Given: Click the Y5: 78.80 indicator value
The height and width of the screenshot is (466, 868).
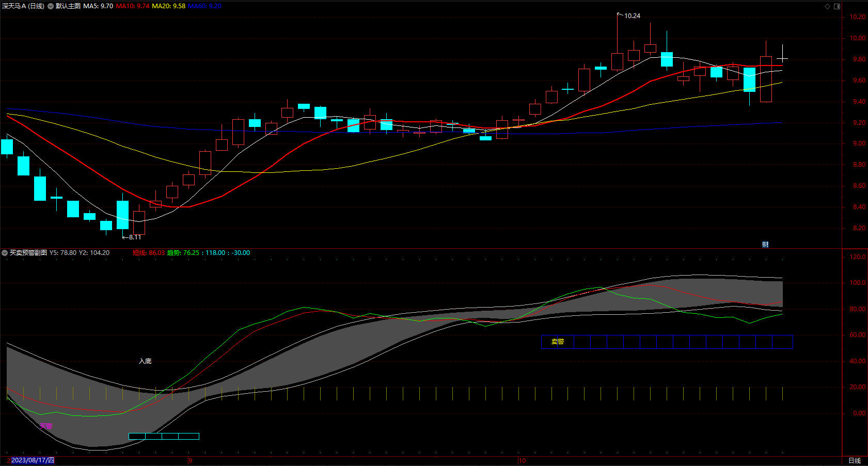Looking at the screenshot, I should (x=63, y=253).
